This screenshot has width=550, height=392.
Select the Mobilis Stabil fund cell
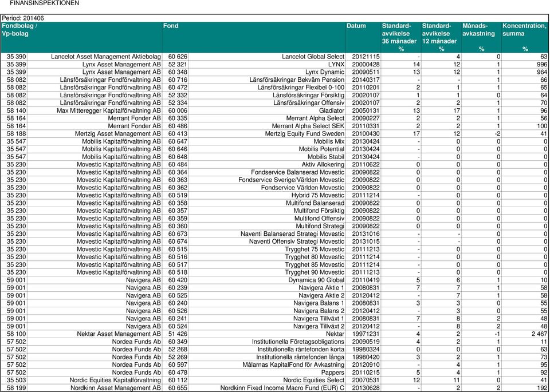pyautogui.click(x=266, y=157)
